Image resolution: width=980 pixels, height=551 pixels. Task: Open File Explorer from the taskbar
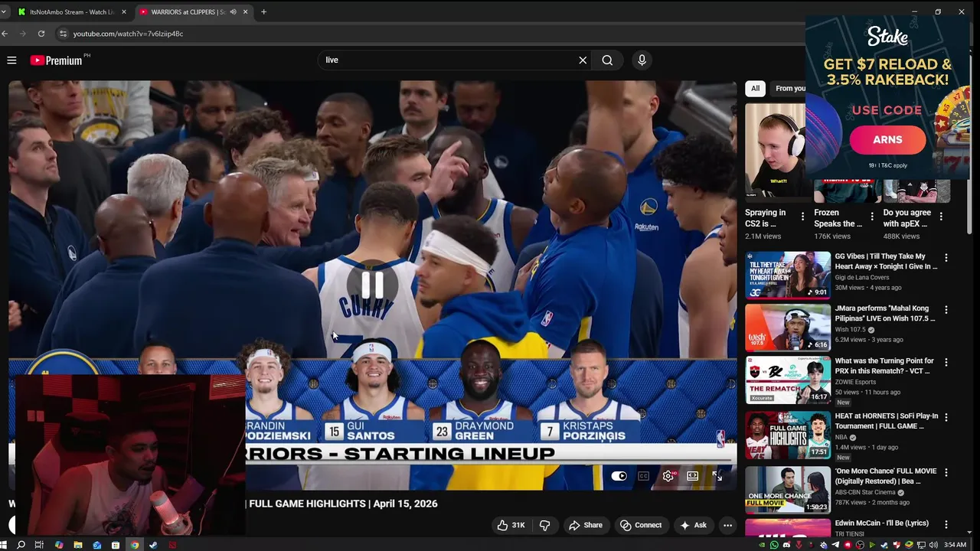tap(77, 545)
